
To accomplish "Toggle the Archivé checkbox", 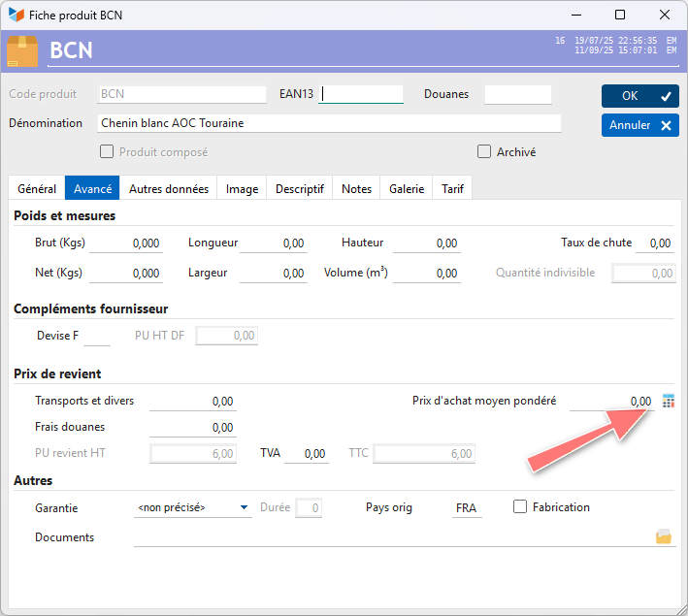I will 484,151.
